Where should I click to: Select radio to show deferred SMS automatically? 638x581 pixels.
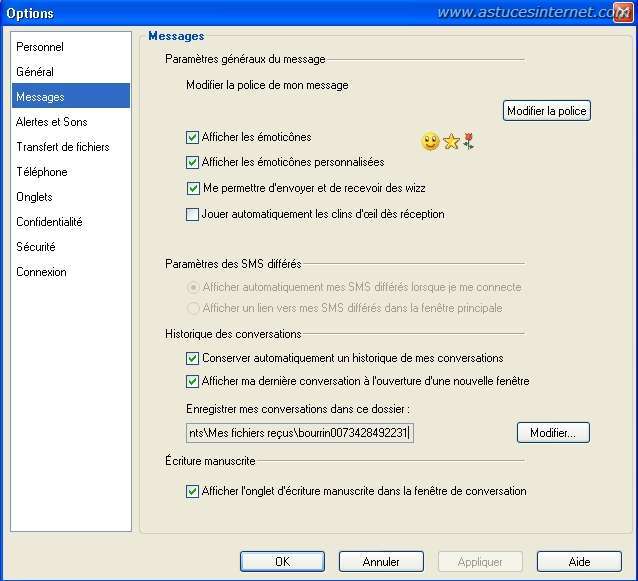pyautogui.click(x=193, y=287)
